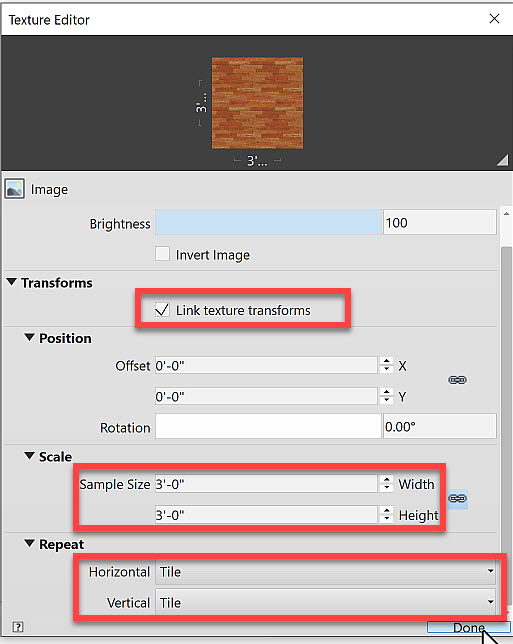Open the Horizontal repeat dropdown
The width and height of the screenshot is (513, 644).
(325, 571)
